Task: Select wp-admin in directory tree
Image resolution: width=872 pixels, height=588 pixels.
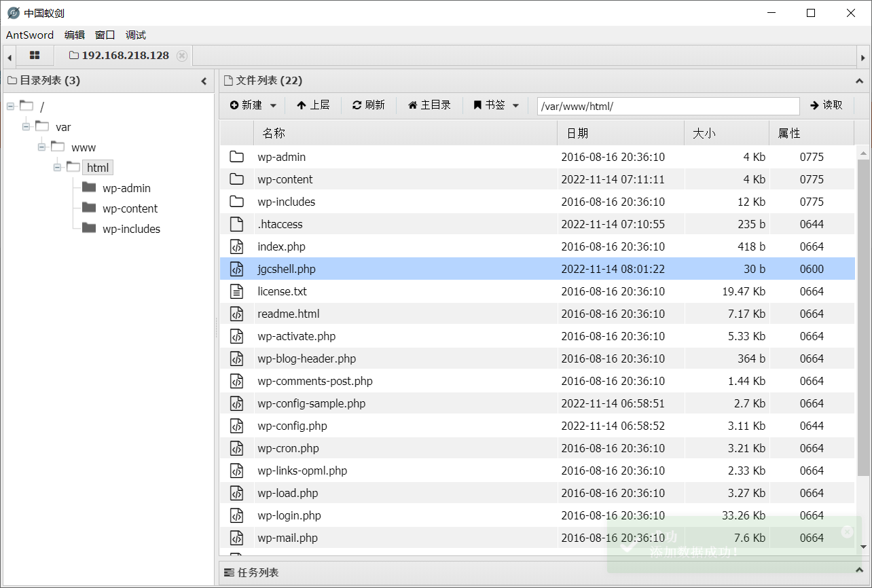Action: pos(126,188)
